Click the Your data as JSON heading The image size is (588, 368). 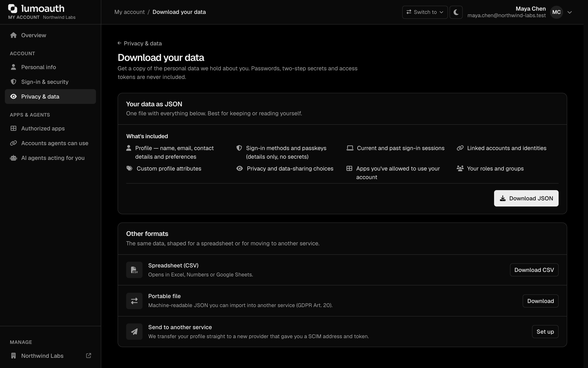coord(154,104)
